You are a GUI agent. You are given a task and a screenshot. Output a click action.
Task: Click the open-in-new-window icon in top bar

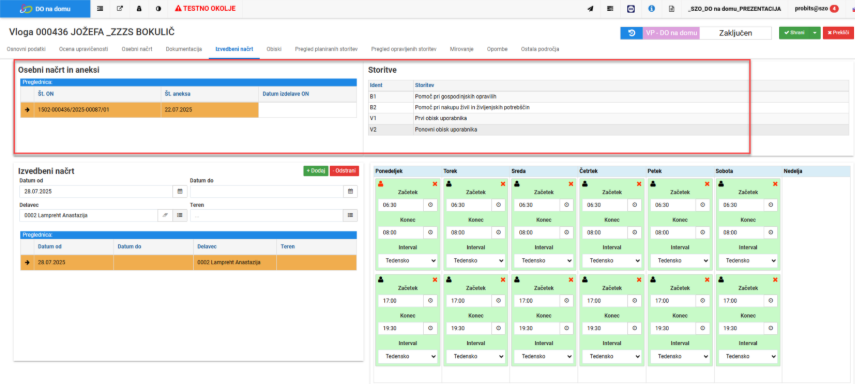point(119,9)
